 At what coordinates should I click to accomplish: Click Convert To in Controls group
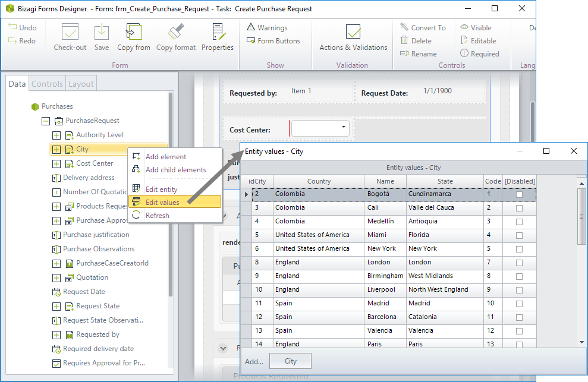coord(423,27)
